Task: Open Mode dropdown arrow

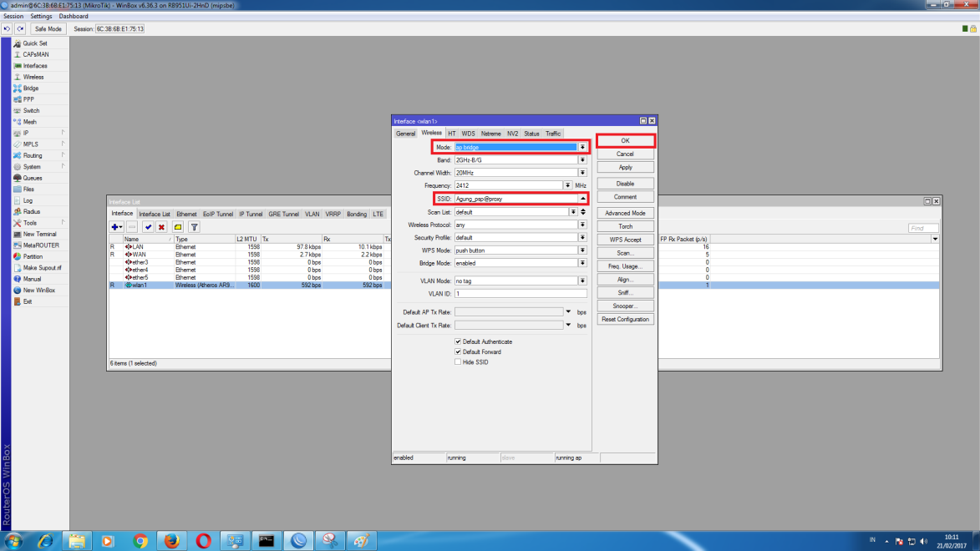Action: [582, 148]
